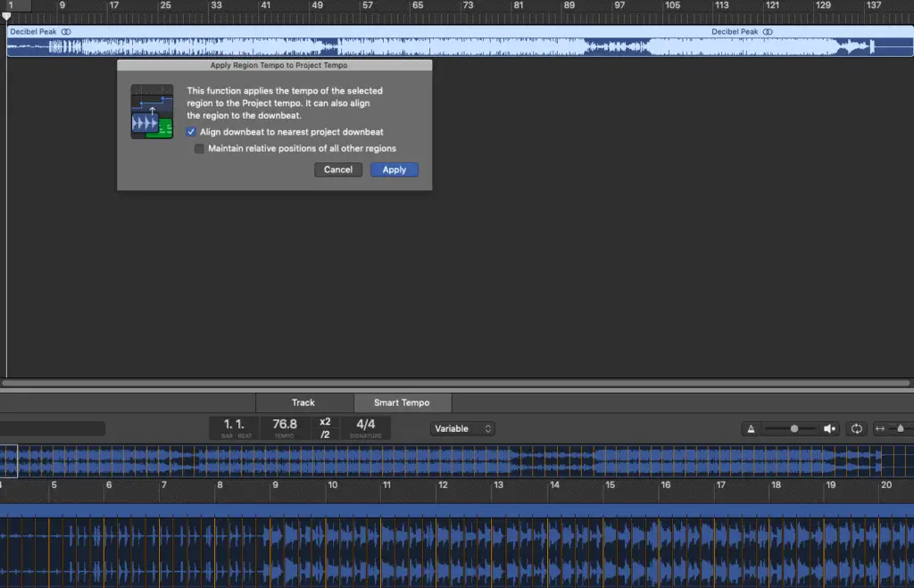This screenshot has width=914, height=588.
Task: Click bar 81 in the top ruler
Action: [x=519, y=5]
